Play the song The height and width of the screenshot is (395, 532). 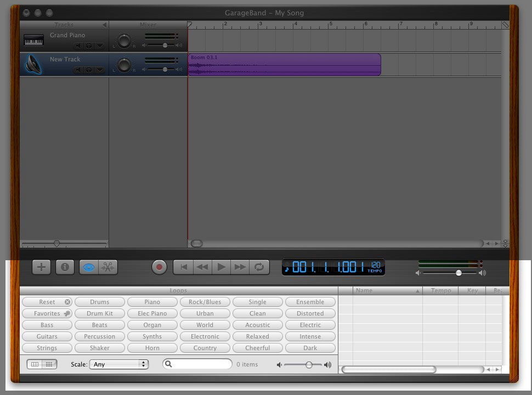pyautogui.click(x=221, y=267)
